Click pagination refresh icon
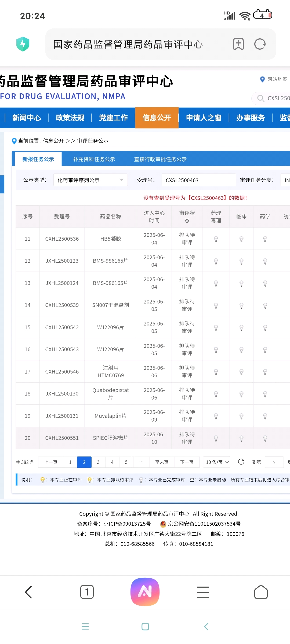Screen dimensions: 290x644 click(241, 462)
